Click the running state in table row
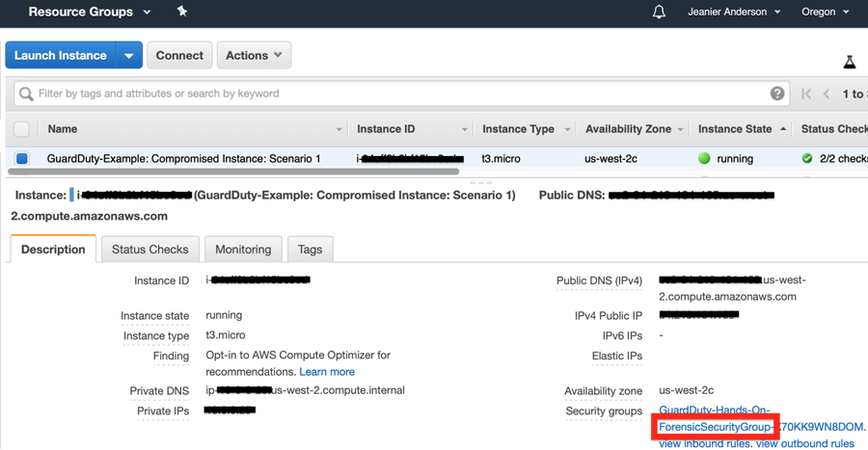The height and width of the screenshot is (450, 868). [x=735, y=159]
